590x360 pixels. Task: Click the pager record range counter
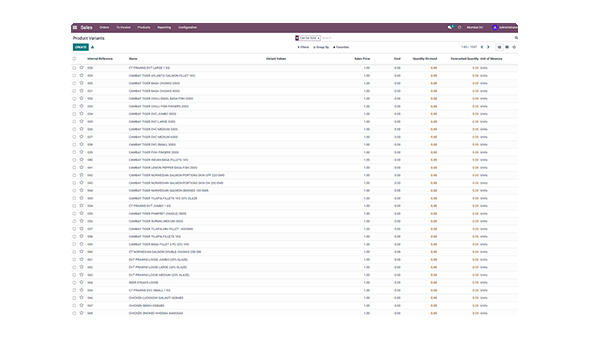(469, 47)
